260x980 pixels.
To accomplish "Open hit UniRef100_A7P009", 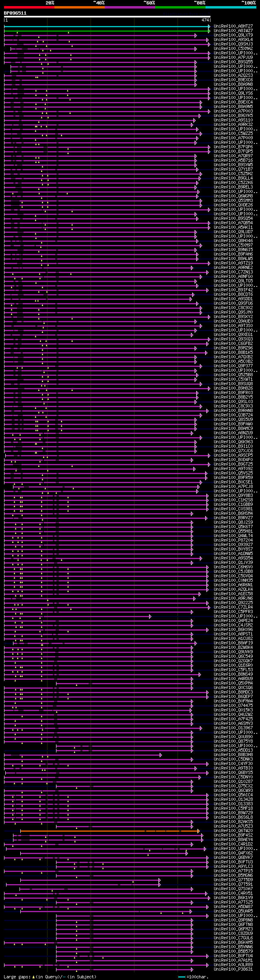I will pyautogui.click(x=233, y=138).
